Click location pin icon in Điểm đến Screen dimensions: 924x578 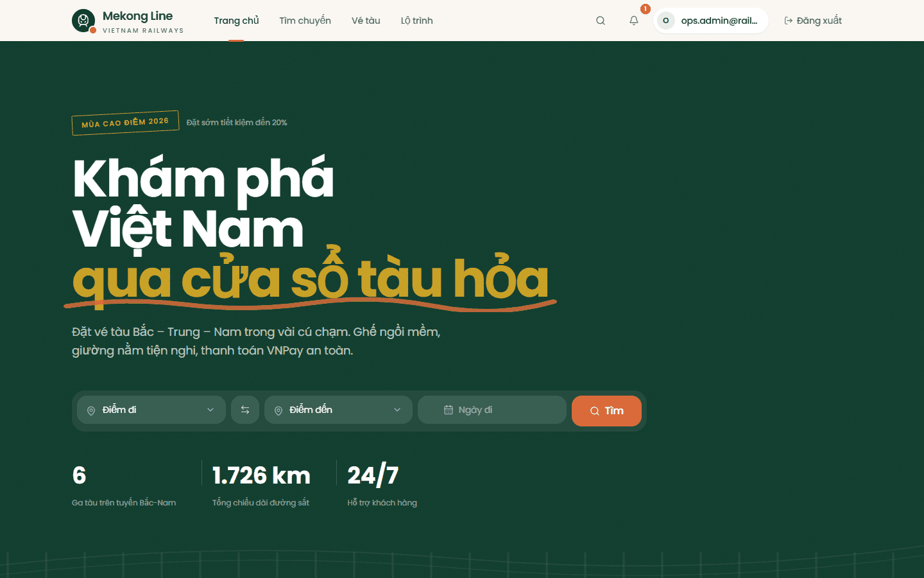coord(278,410)
